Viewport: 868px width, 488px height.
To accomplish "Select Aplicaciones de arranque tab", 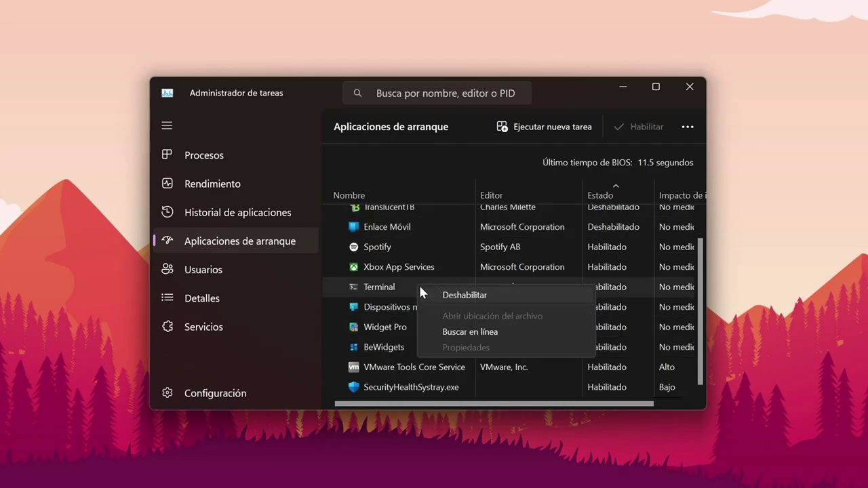I will [236, 241].
